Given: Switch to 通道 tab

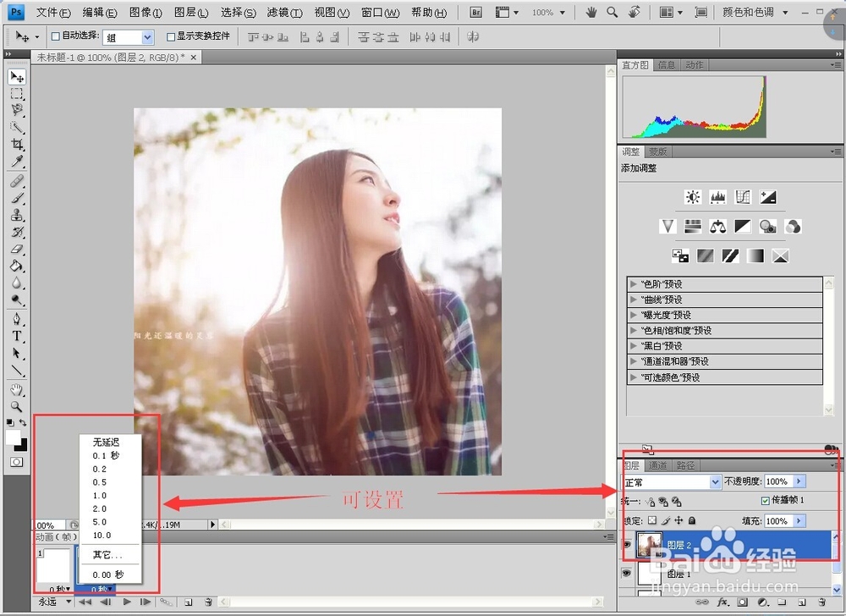Looking at the screenshot, I should click(657, 465).
